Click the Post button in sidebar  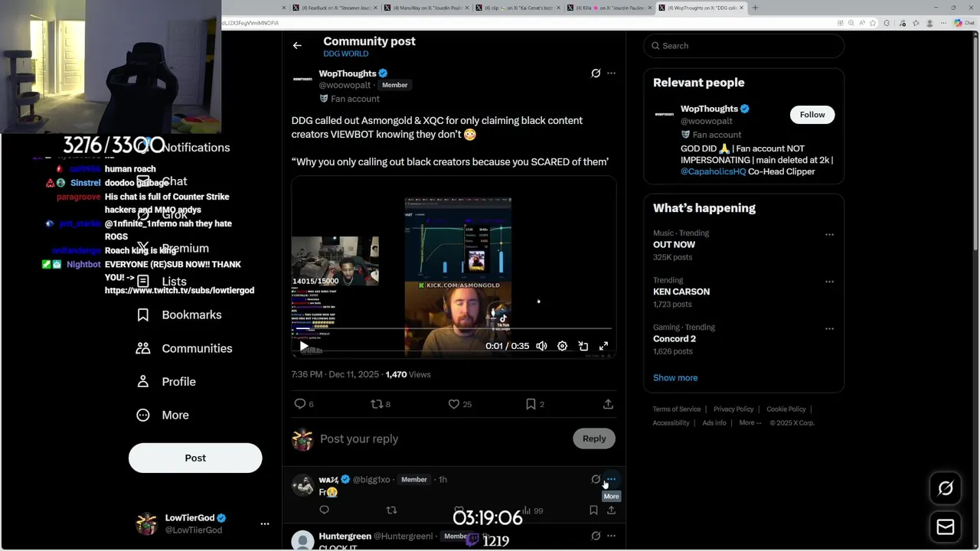pos(195,458)
